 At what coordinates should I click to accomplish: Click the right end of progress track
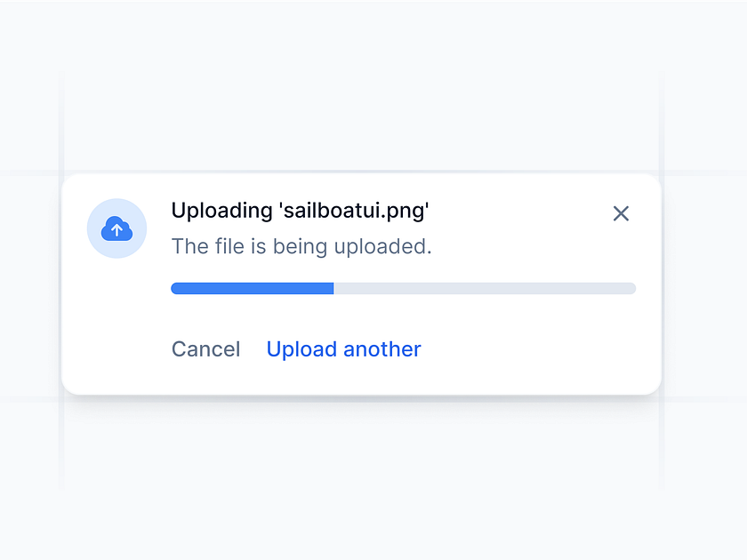point(630,288)
